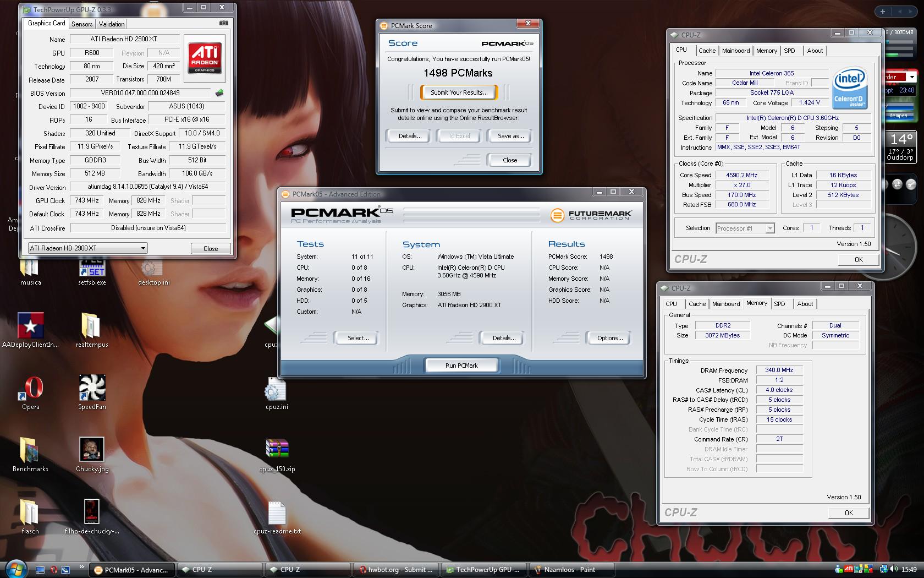
Task: Click the Intel Celeron D logo in CPU-Z
Action: pos(850,88)
